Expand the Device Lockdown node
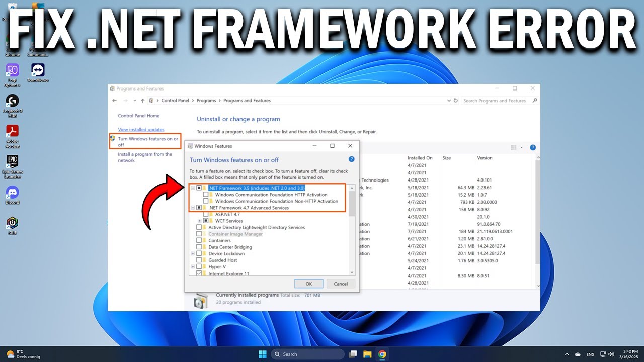The image size is (644, 362). tap(193, 253)
